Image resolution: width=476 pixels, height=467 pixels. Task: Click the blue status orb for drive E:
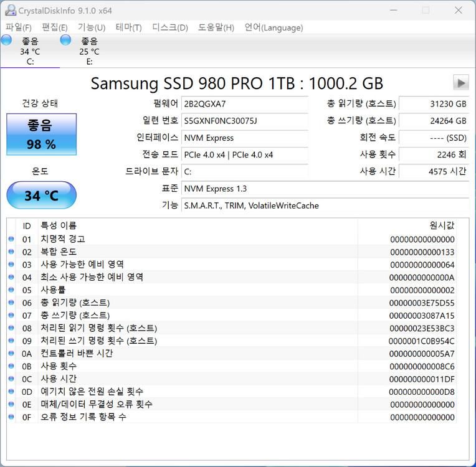(x=65, y=40)
